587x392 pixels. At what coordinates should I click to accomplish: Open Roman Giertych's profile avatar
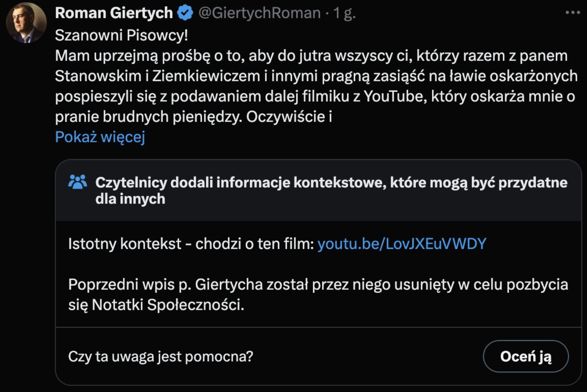coord(26,23)
